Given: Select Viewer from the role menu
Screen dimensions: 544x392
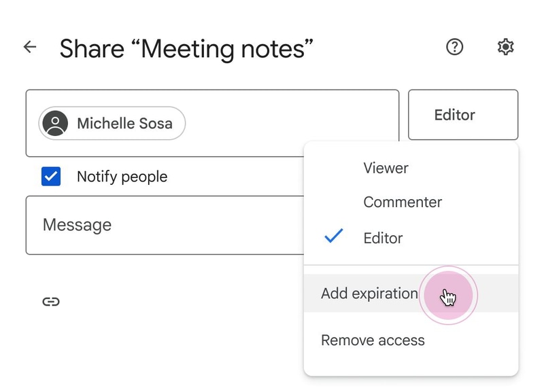Looking at the screenshot, I should pos(386,168).
